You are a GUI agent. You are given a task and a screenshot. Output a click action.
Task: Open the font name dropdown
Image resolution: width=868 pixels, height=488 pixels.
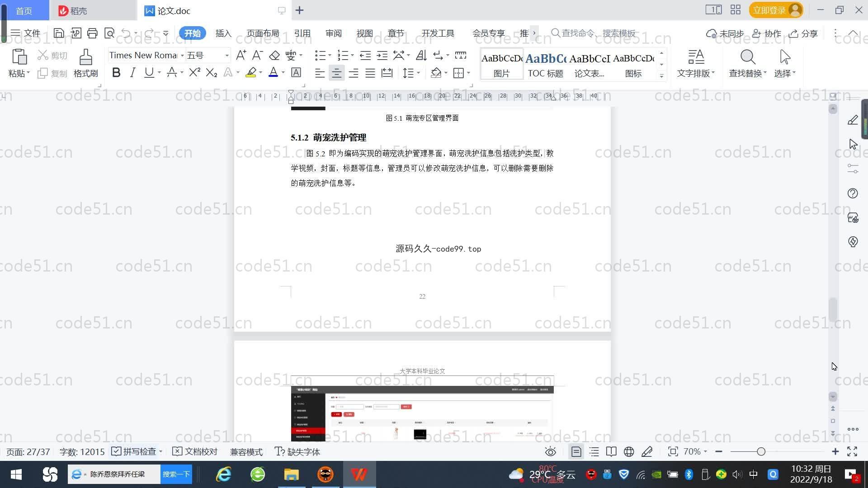[x=183, y=55]
